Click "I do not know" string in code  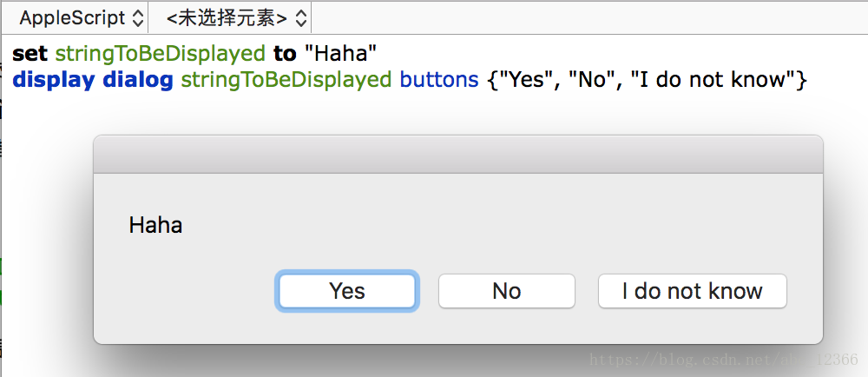tap(714, 80)
